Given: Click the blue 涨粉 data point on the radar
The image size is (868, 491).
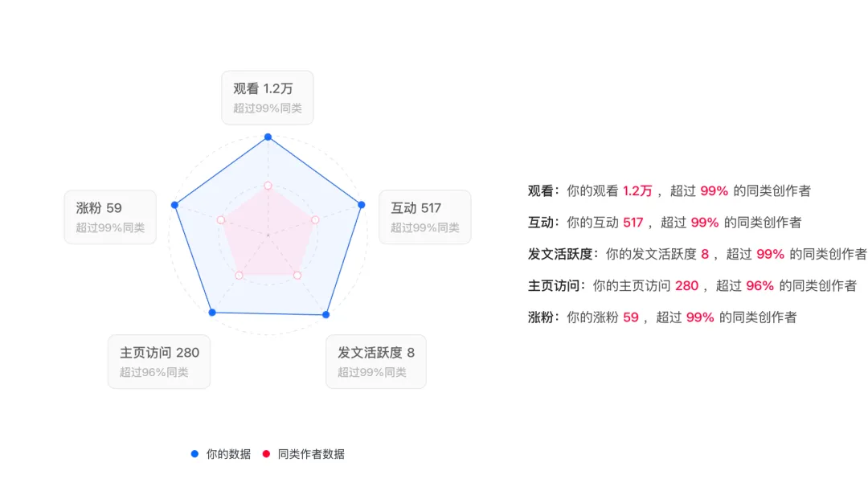Looking at the screenshot, I should (174, 205).
